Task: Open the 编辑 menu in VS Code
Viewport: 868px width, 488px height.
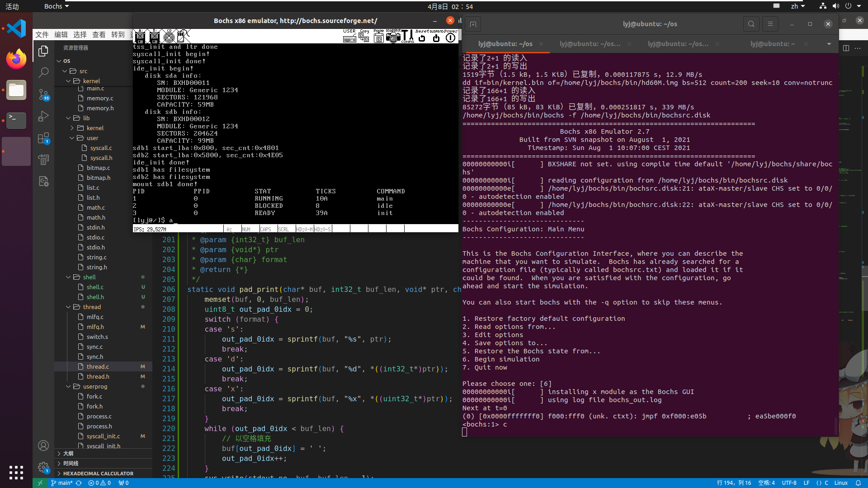Action: click(61, 34)
